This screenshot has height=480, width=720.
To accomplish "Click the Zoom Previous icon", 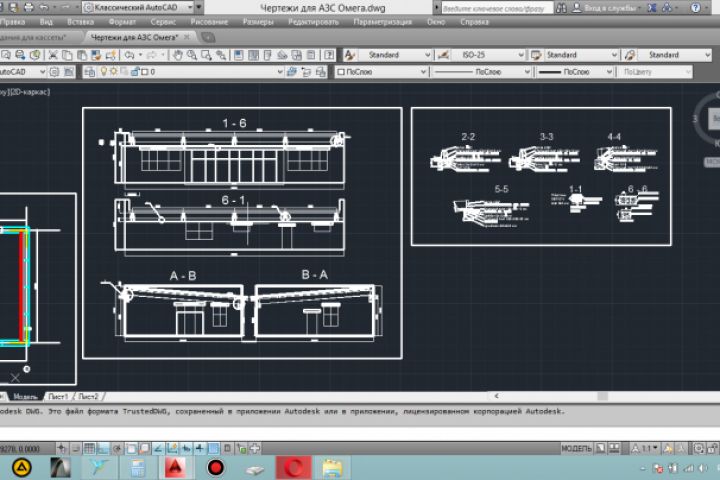I will (x=221, y=55).
